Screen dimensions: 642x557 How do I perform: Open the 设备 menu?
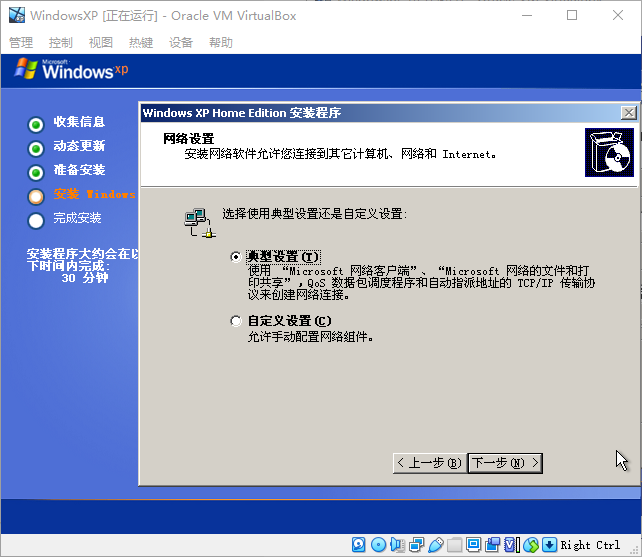[181, 43]
